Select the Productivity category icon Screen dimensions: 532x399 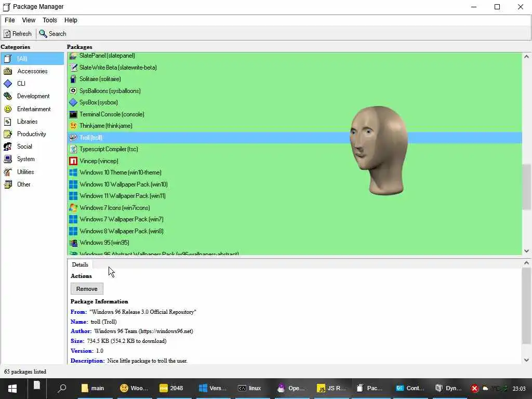pos(8,134)
